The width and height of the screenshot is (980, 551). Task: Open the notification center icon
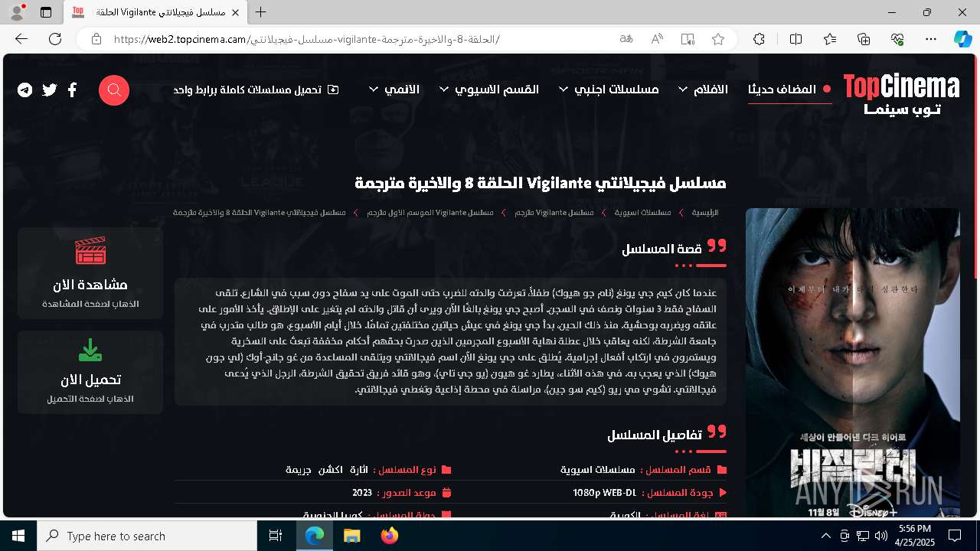pos(955,536)
